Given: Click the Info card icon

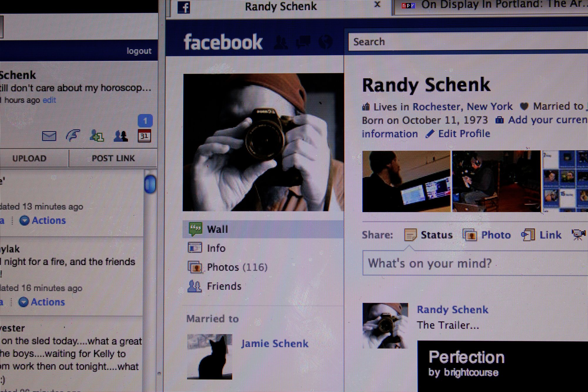Looking at the screenshot, I should pos(195,248).
